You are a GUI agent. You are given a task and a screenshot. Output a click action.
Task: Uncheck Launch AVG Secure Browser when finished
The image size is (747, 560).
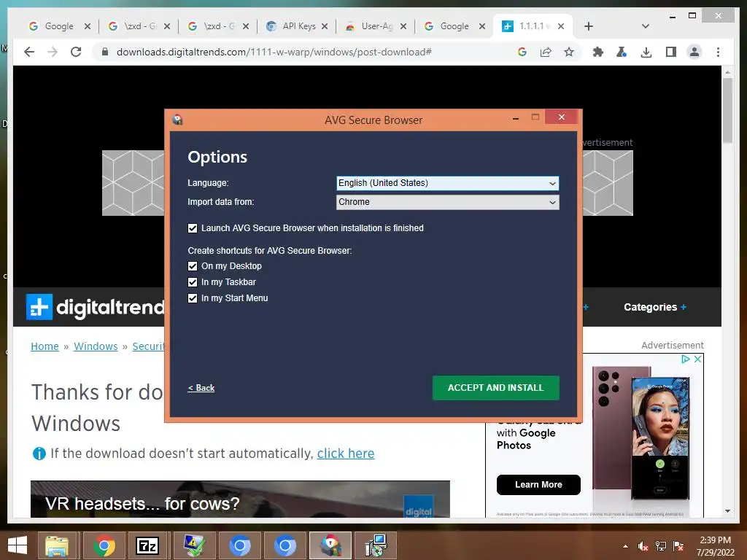[193, 228]
